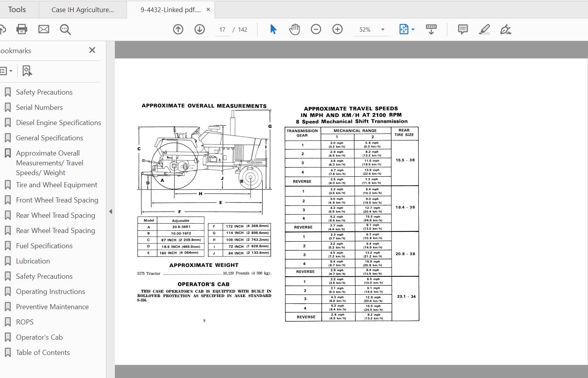Switch to the Tools tab
The width and height of the screenshot is (588, 378).
[17, 9]
